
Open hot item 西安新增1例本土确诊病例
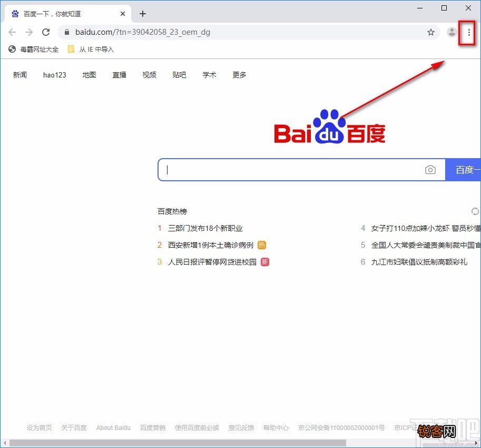point(210,245)
